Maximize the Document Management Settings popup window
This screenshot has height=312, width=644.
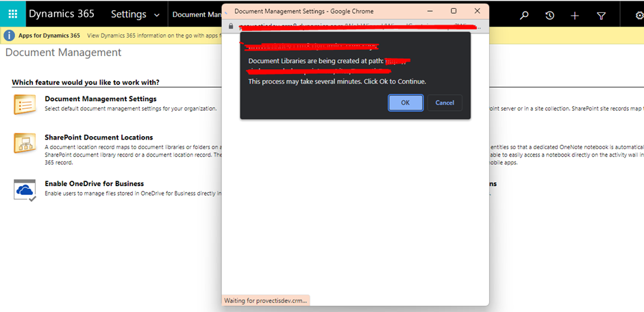pos(454,11)
